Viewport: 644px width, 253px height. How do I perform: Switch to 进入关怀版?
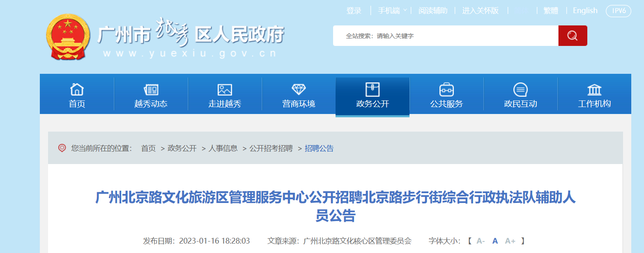480,11
